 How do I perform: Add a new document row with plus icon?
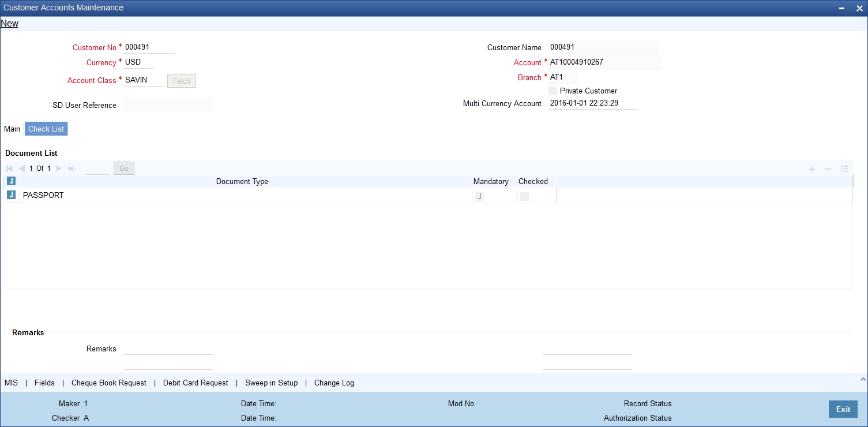(x=811, y=168)
